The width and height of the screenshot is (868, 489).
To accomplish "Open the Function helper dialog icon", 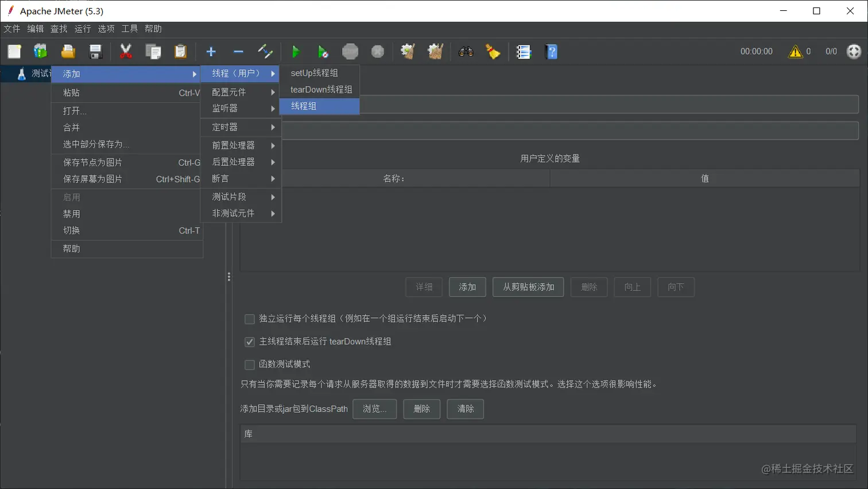I will click(x=524, y=52).
